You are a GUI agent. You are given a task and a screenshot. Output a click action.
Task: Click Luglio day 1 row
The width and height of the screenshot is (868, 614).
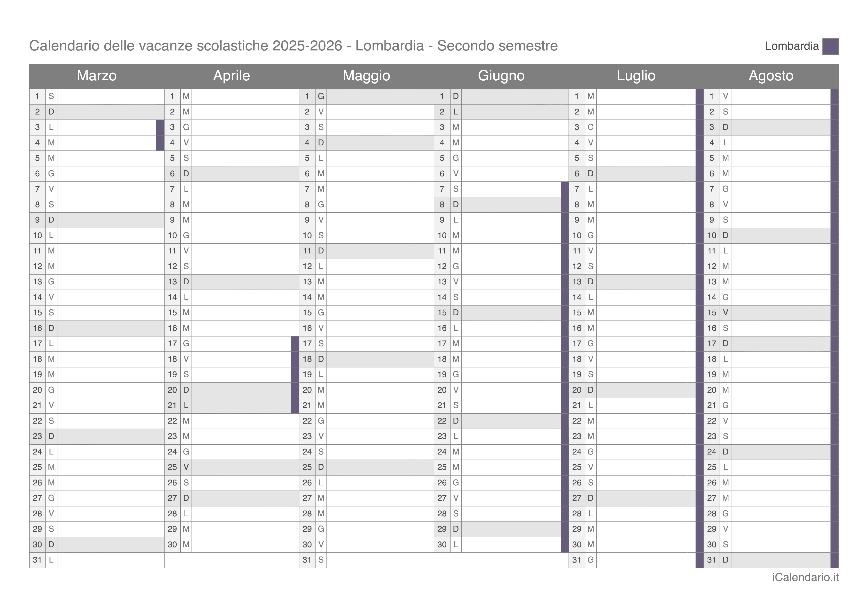click(x=636, y=96)
